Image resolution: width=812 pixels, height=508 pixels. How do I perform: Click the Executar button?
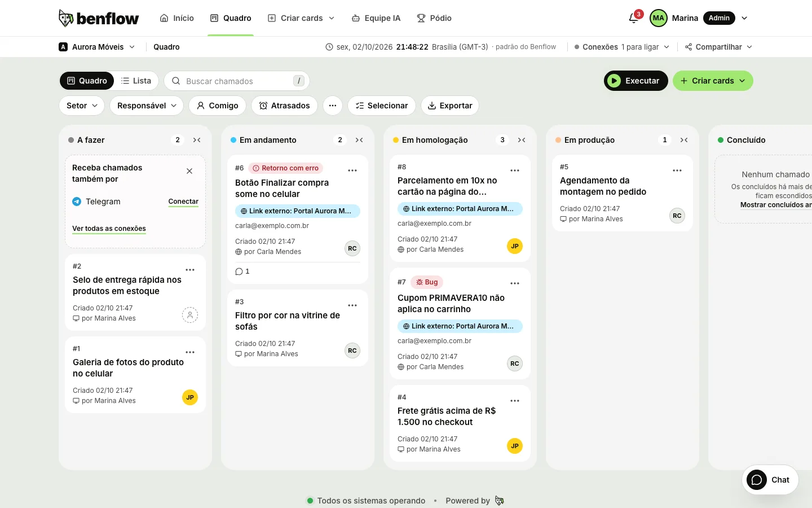(636, 81)
